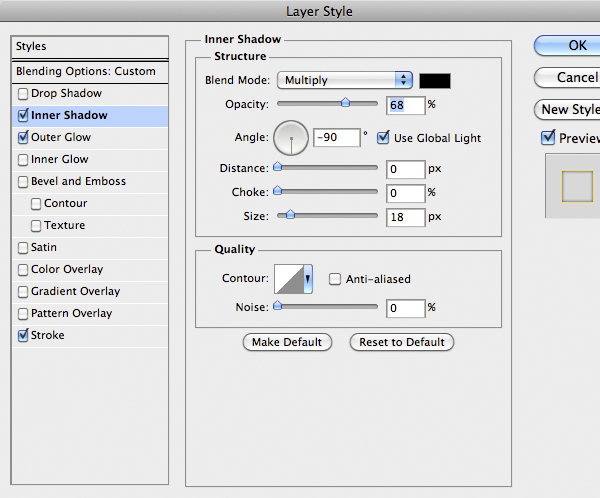The height and width of the screenshot is (498, 600).
Task: Uncheck Use Global Light
Action: click(383, 138)
